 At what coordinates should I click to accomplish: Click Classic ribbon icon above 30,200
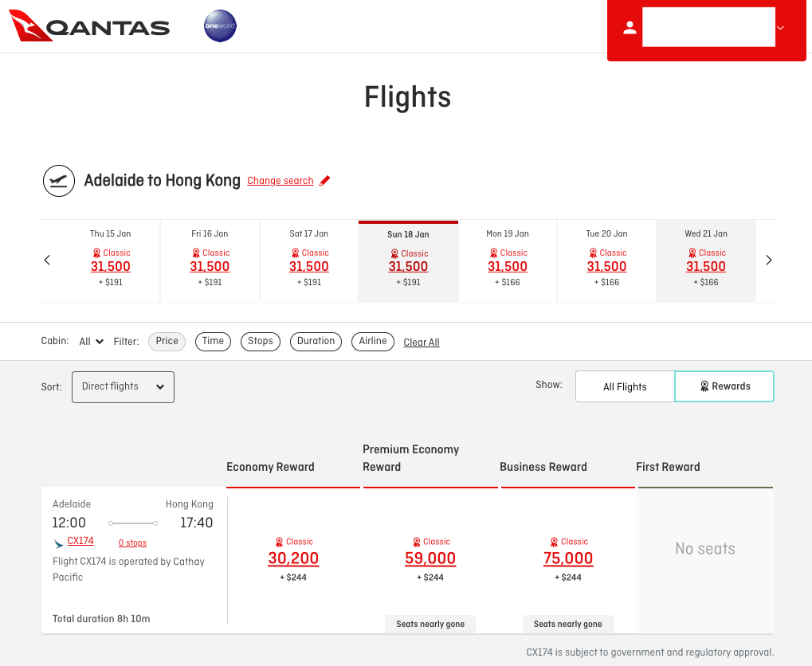pos(279,542)
